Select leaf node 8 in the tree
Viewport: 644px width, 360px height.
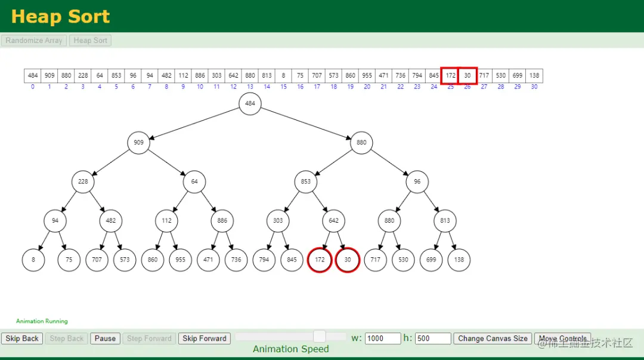tap(33, 260)
